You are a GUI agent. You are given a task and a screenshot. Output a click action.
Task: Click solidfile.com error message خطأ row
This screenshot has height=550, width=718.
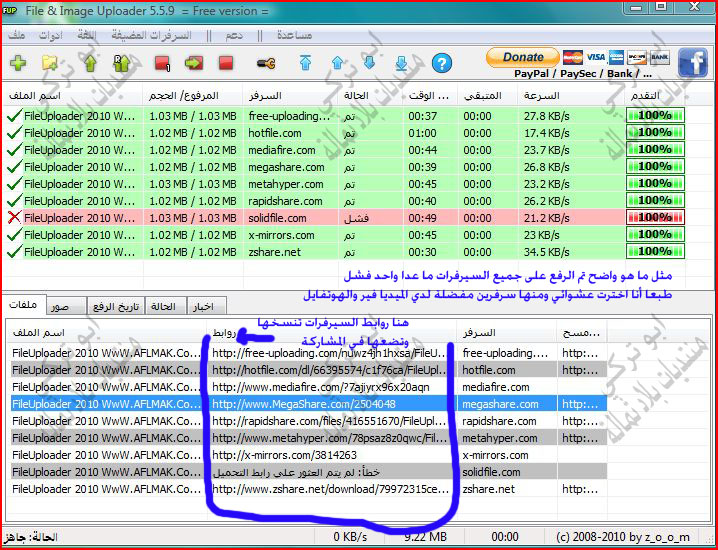pyautogui.click(x=308, y=472)
